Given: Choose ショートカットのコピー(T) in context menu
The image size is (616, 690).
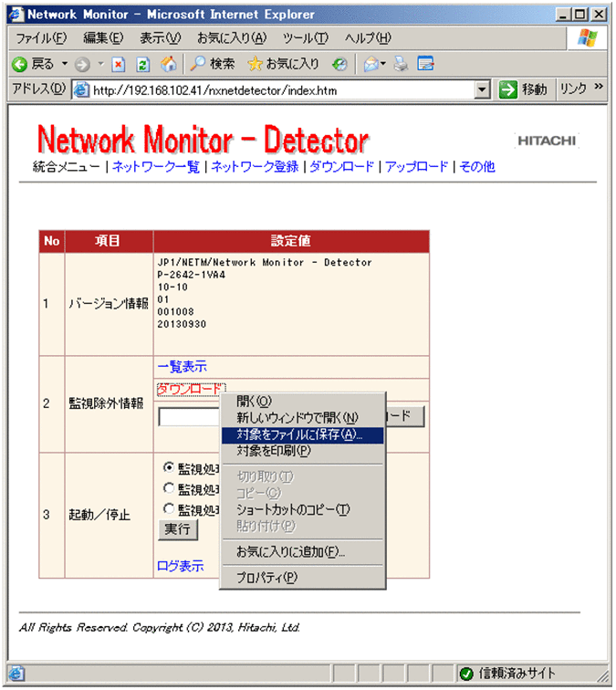Looking at the screenshot, I should pyautogui.click(x=302, y=509).
